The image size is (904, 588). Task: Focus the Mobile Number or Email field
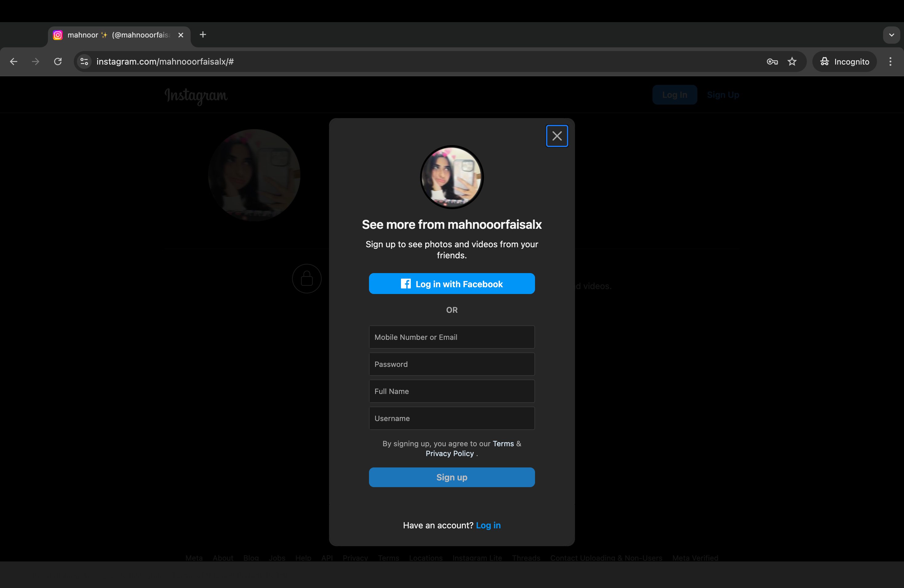point(452,337)
